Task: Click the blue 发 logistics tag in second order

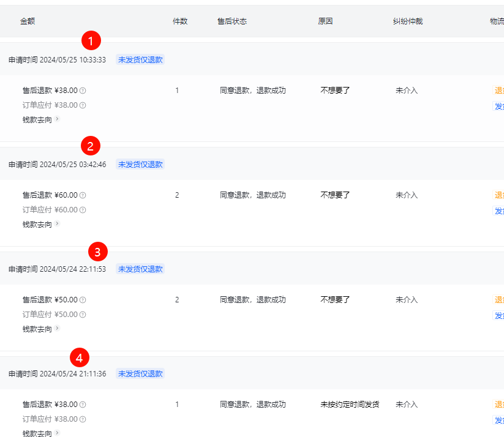Action: point(498,211)
